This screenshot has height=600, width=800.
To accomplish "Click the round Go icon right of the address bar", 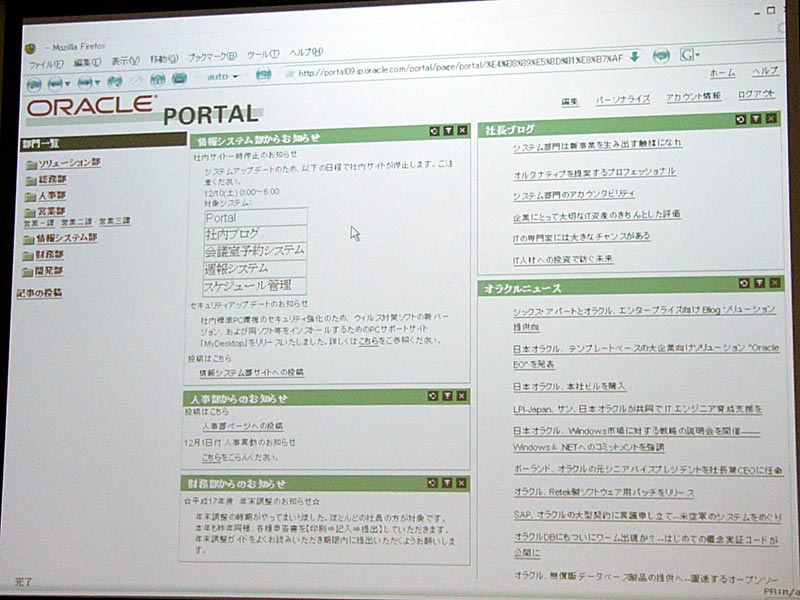I will (x=661, y=56).
